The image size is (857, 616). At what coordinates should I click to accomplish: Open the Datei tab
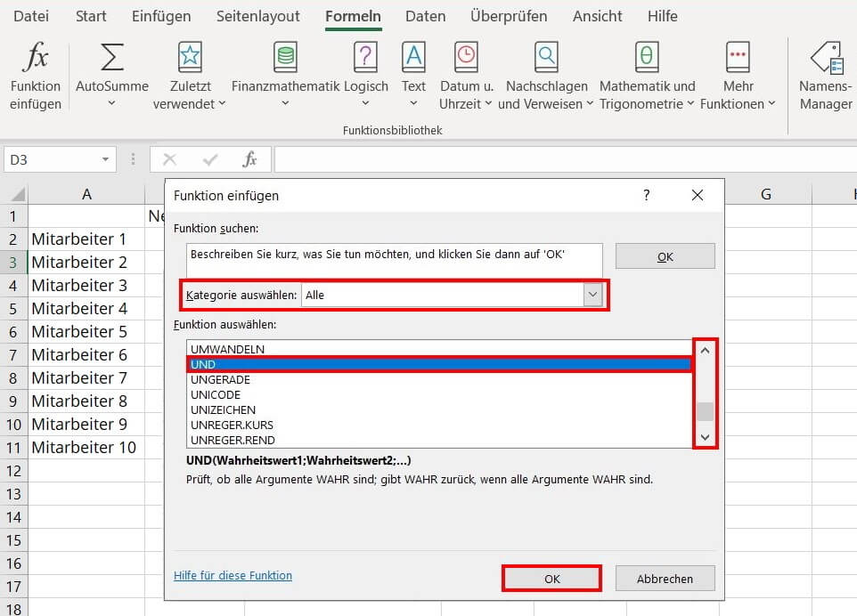click(x=31, y=16)
